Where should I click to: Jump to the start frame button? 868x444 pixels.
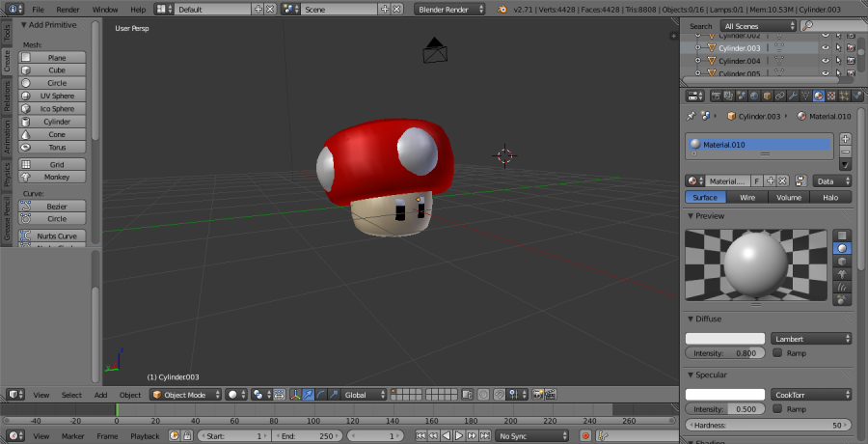point(420,436)
